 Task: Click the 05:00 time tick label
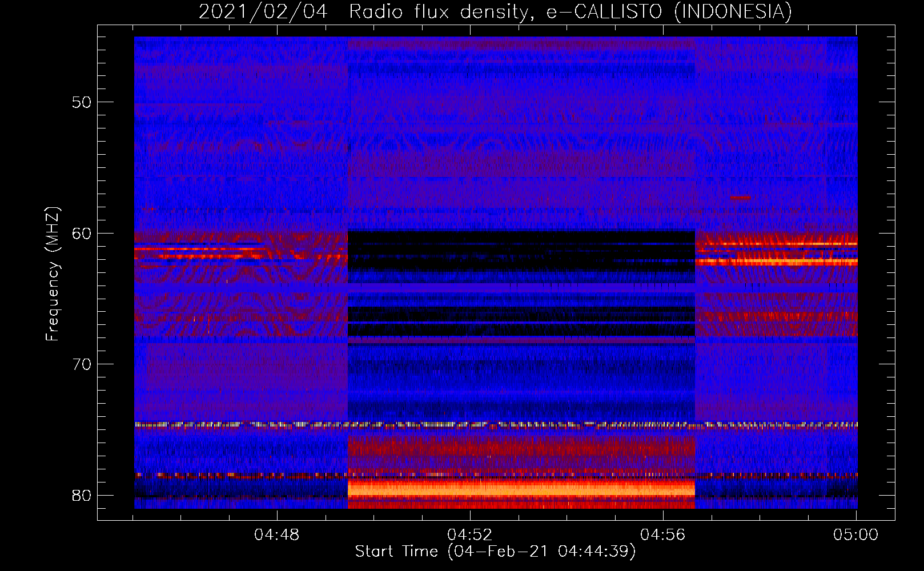point(855,535)
